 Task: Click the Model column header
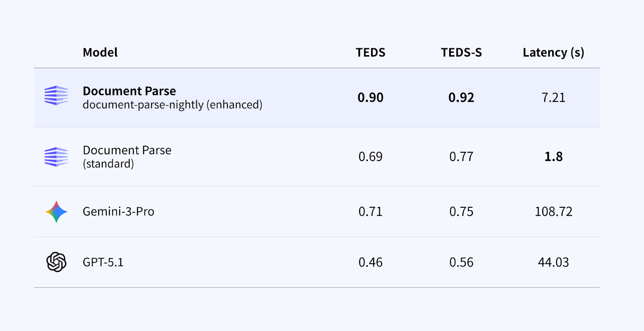(100, 52)
